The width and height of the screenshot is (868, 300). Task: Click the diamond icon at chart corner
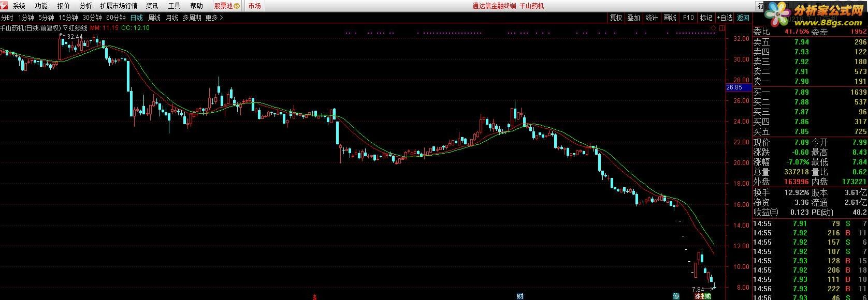click(714, 27)
